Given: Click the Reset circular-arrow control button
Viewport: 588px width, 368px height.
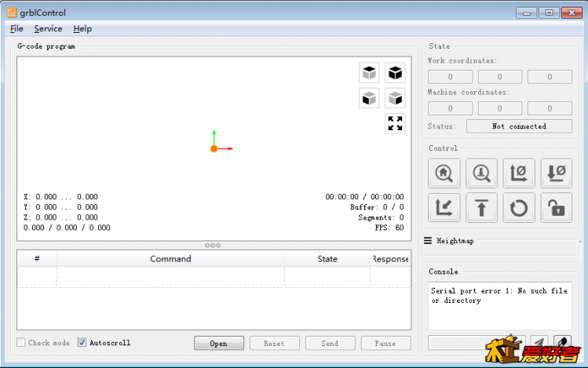Looking at the screenshot, I should click(519, 208).
